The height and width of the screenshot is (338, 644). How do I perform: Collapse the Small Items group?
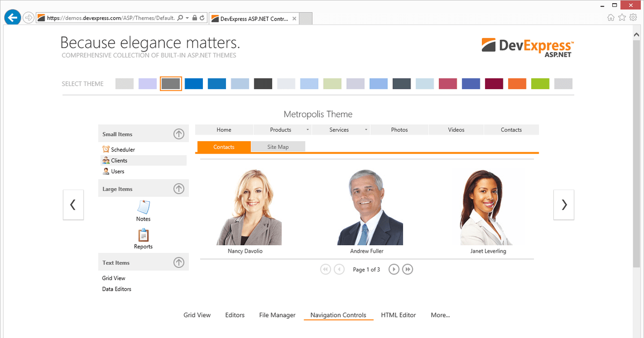click(x=179, y=133)
